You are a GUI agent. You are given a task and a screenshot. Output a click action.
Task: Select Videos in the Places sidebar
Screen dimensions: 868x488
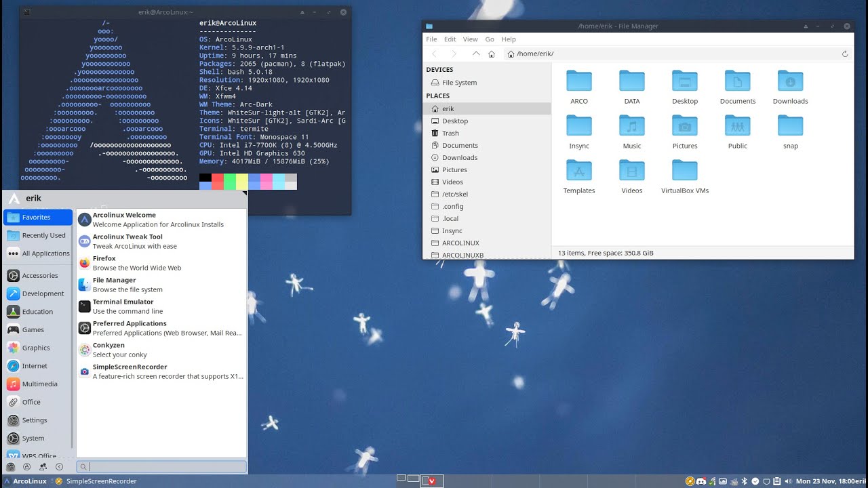pyautogui.click(x=487, y=182)
